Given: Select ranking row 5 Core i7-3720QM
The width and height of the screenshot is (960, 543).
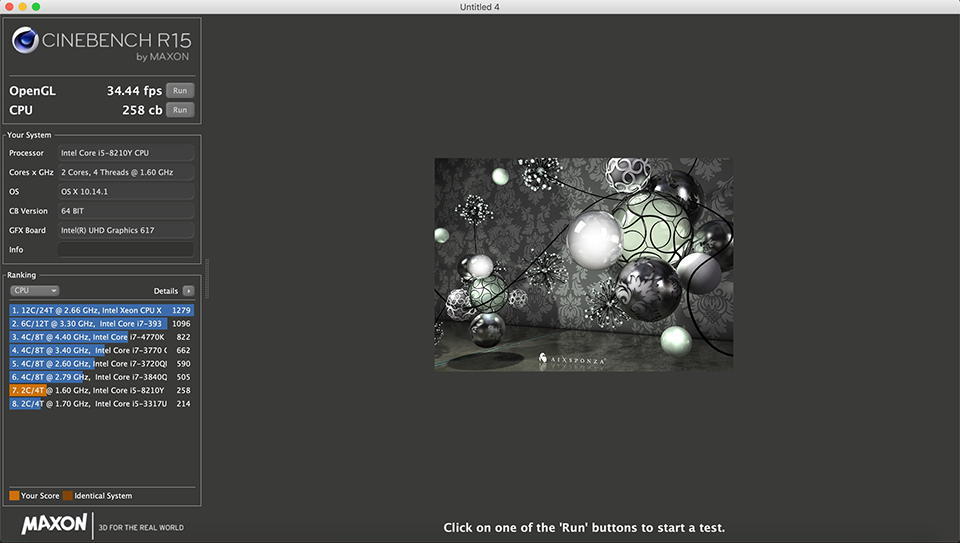Looking at the screenshot, I should point(102,364).
